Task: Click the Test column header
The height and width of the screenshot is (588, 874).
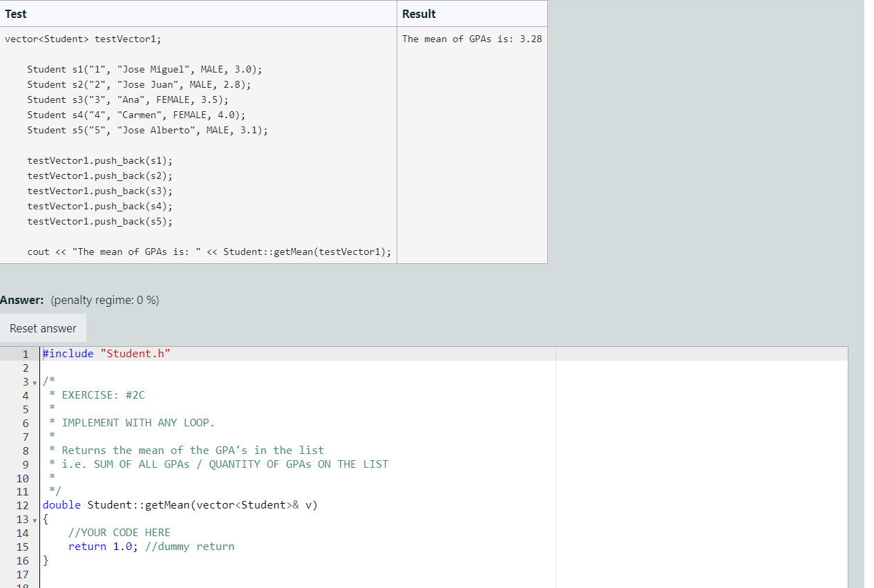Action: [x=15, y=13]
